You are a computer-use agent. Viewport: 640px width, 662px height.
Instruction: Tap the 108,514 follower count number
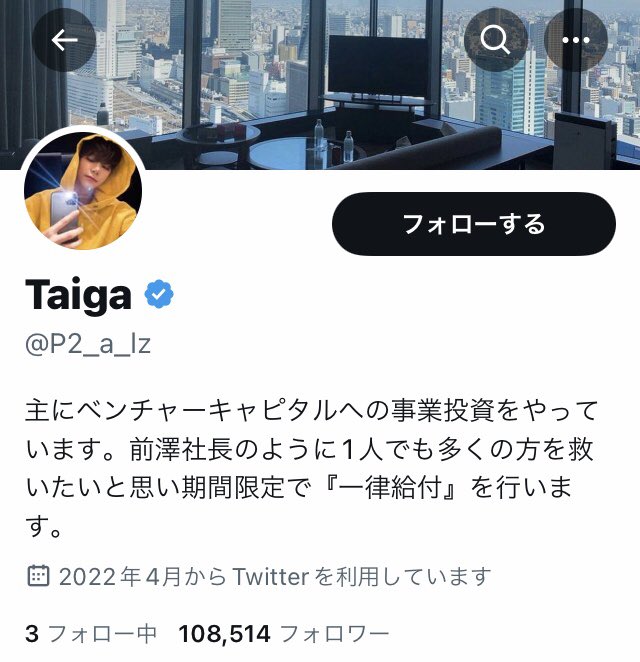[224, 634]
